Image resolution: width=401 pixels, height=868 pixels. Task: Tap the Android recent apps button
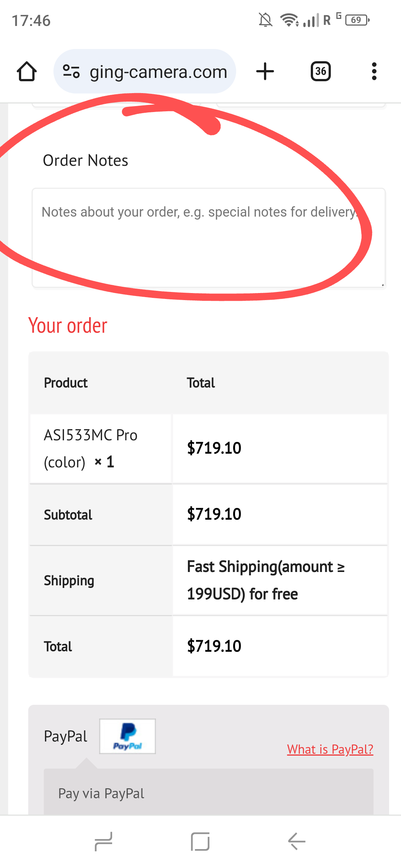[104, 841]
